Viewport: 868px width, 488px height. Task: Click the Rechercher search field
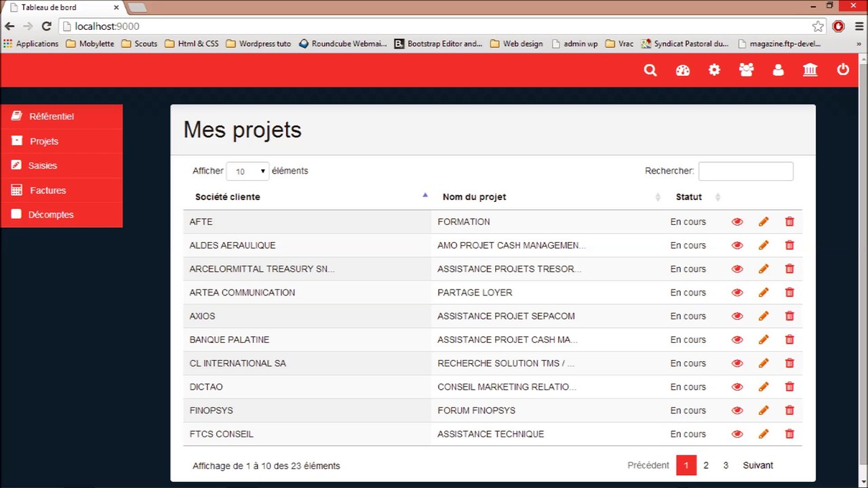coord(746,171)
